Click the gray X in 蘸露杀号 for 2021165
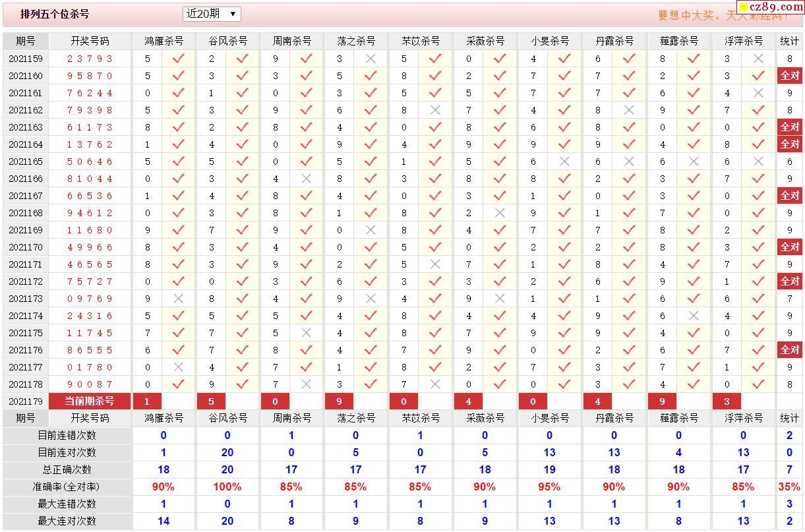This screenshot has width=805, height=532. pos(694,162)
